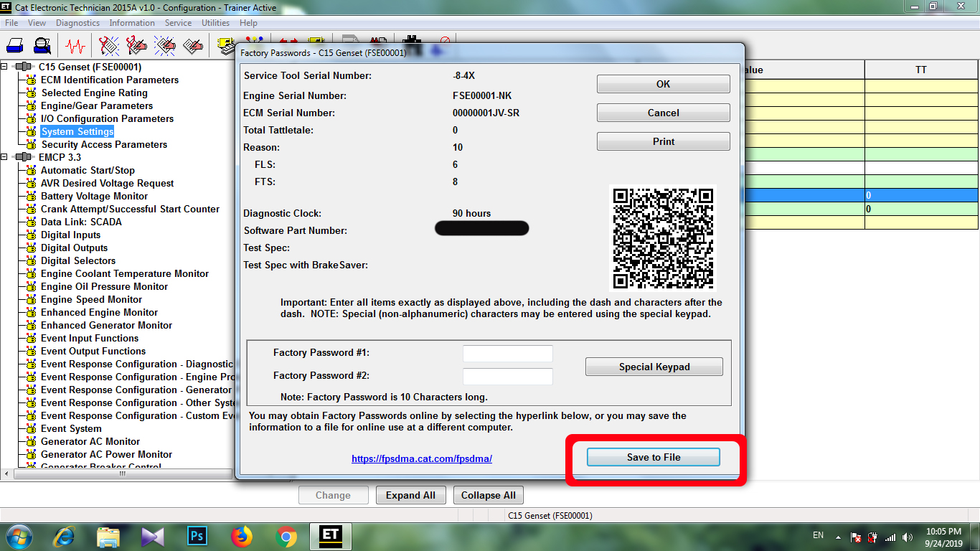Click OK in the Factory Passwords dialog

coord(664,84)
